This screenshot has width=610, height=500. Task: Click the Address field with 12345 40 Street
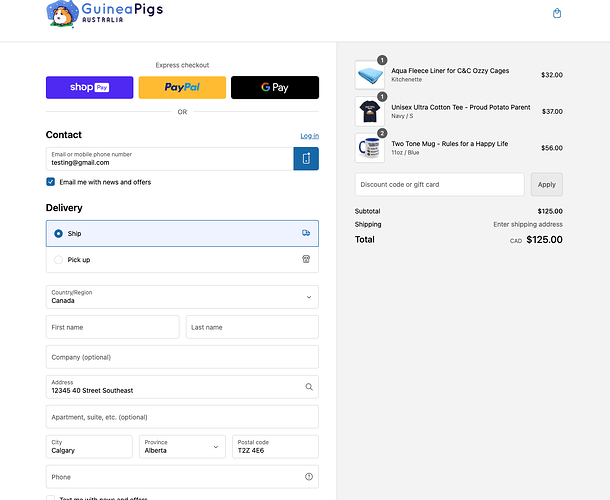tap(182, 387)
